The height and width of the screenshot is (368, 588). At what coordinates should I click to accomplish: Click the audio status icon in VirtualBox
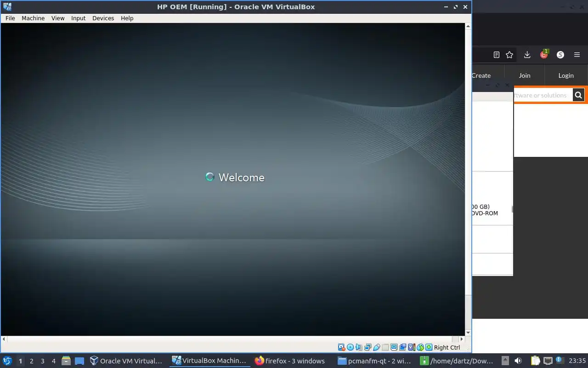pos(359,347)
